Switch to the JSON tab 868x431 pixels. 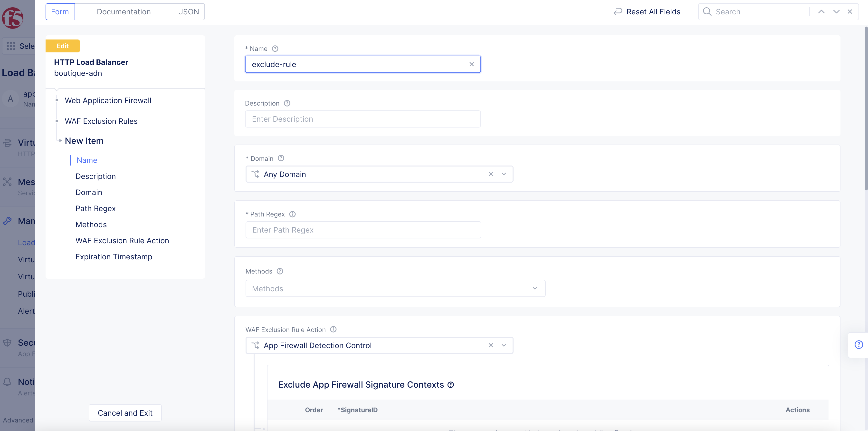point(189,12)
